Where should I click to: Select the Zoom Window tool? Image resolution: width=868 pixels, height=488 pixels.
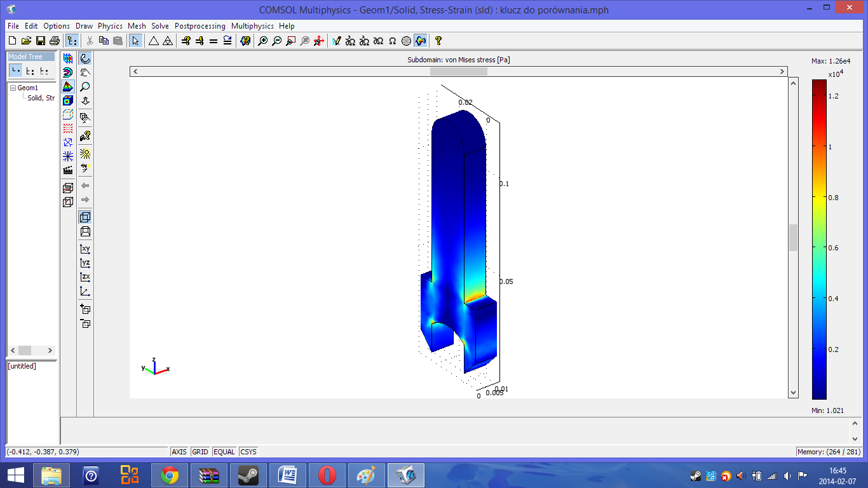pyautogui.click(x=291, y=41)
